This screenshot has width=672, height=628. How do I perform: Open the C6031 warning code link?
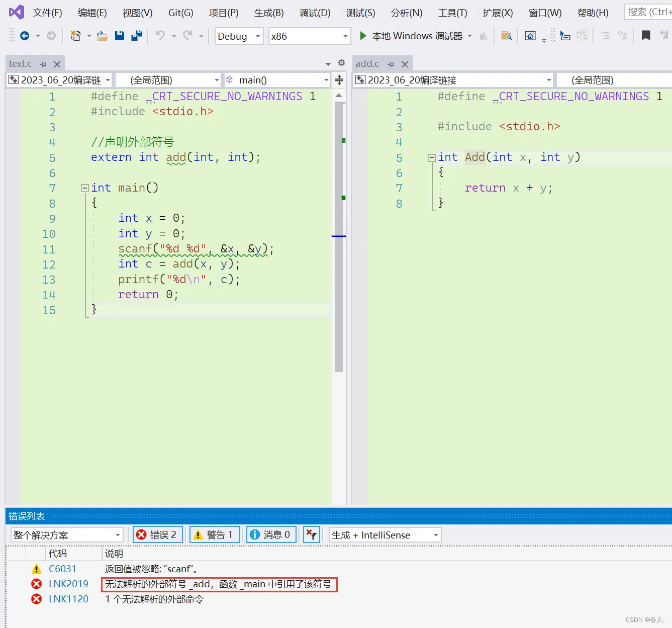tap(62, 569)
